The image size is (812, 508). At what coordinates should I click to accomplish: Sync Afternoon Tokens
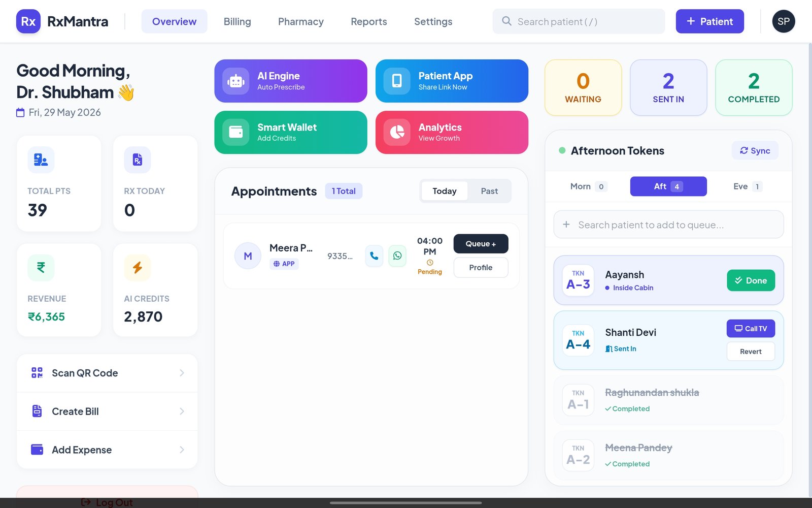point(755,150)
